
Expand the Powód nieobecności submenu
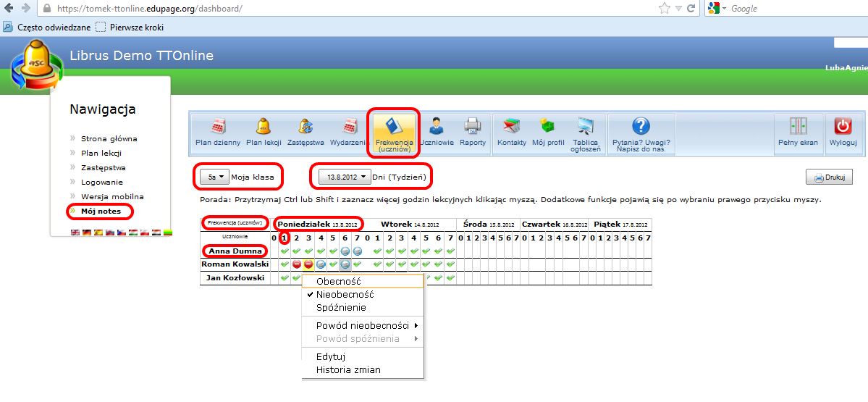click(363, 325)
